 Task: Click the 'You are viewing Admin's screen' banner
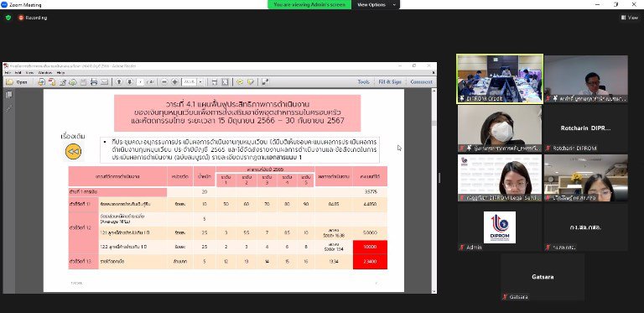pos(309,4)
